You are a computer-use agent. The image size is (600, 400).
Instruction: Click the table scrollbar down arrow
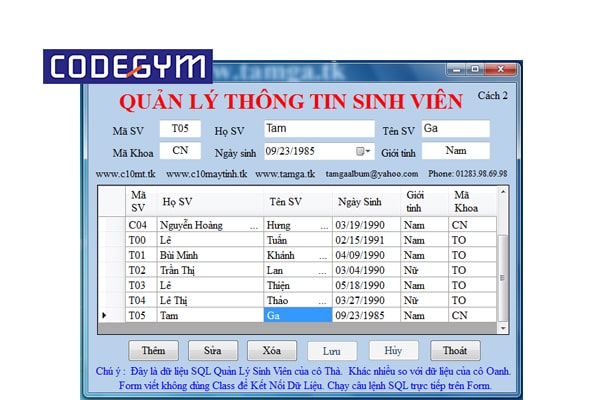(503, 328)
